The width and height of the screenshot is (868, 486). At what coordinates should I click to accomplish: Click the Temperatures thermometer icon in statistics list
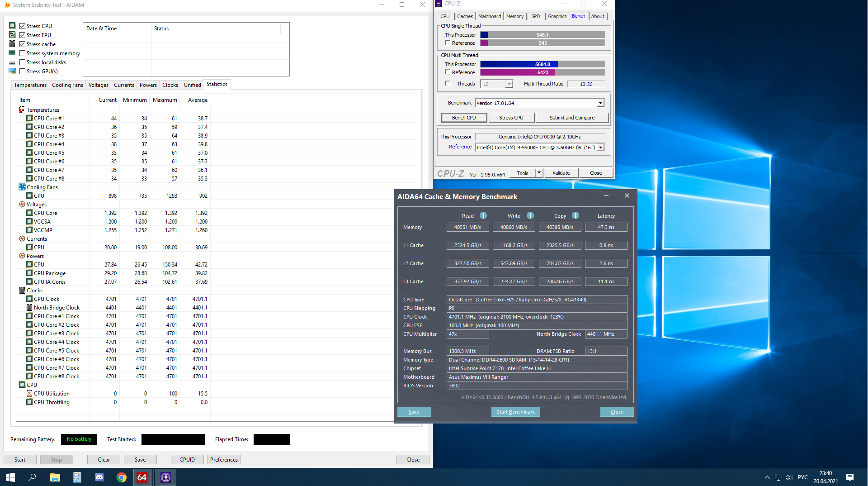22,110
